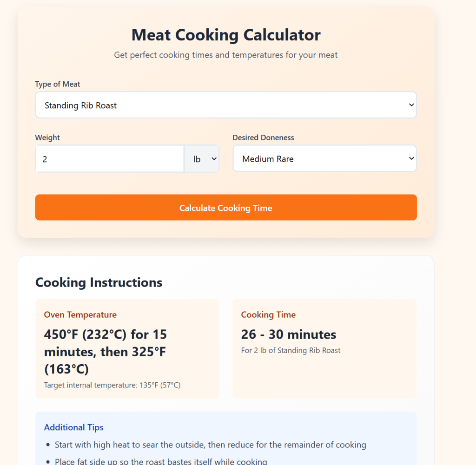Click the target internal temperature note

111,385
